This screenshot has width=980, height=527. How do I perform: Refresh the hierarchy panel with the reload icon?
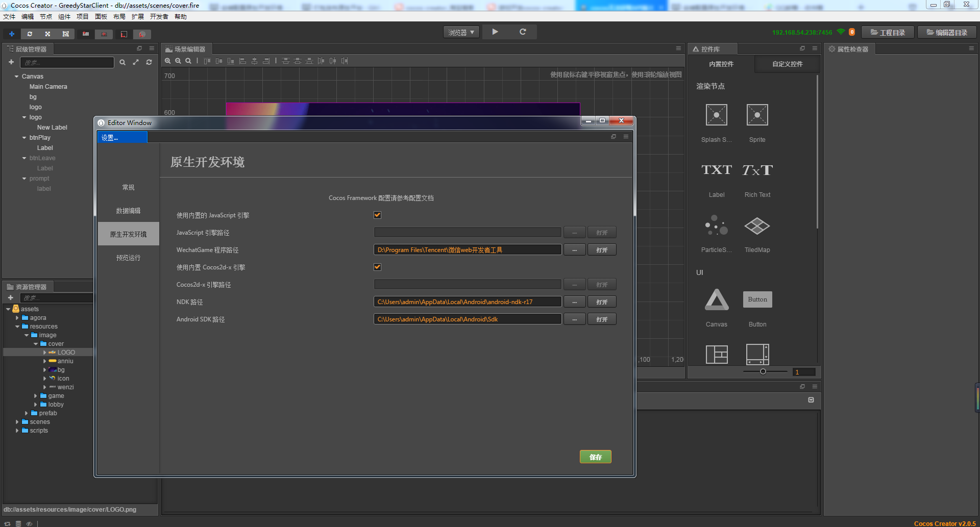[149, 62]
